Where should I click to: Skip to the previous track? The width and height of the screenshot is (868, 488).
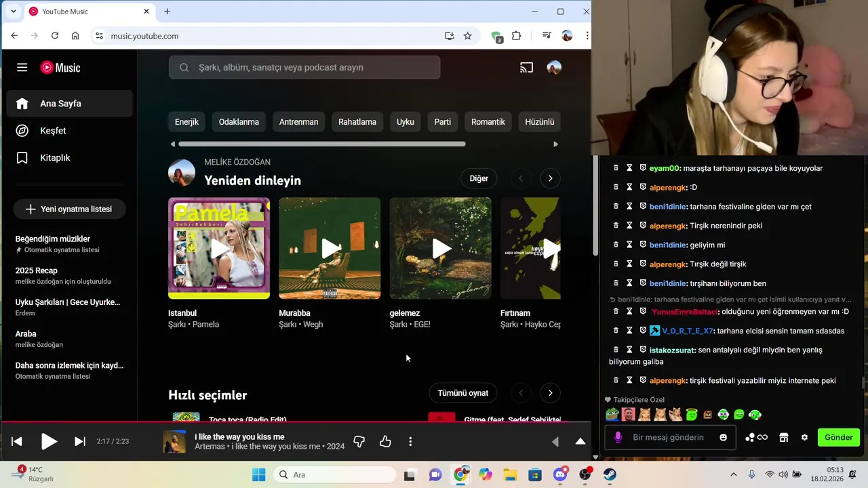pyautogui.click(x=17, y=441)
